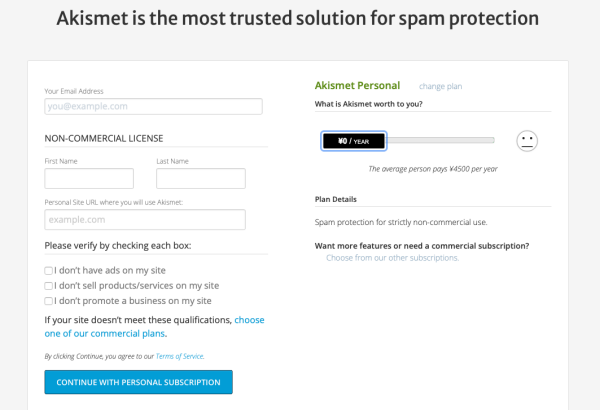Screen dimensions: 600x410
Task: Click the "Plan Details" heading
Action: point(336,200)
